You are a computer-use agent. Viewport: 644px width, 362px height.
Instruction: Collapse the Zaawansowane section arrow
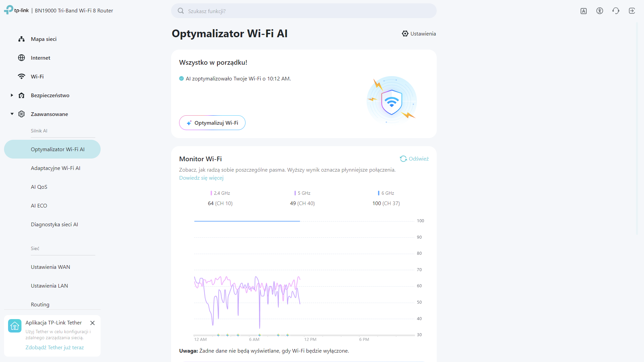point(12,114)
